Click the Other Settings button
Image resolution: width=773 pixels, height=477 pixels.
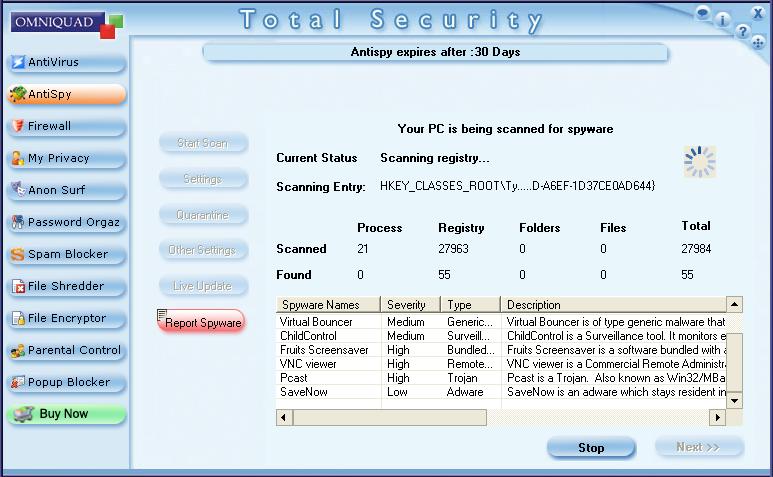pos(203,250)
